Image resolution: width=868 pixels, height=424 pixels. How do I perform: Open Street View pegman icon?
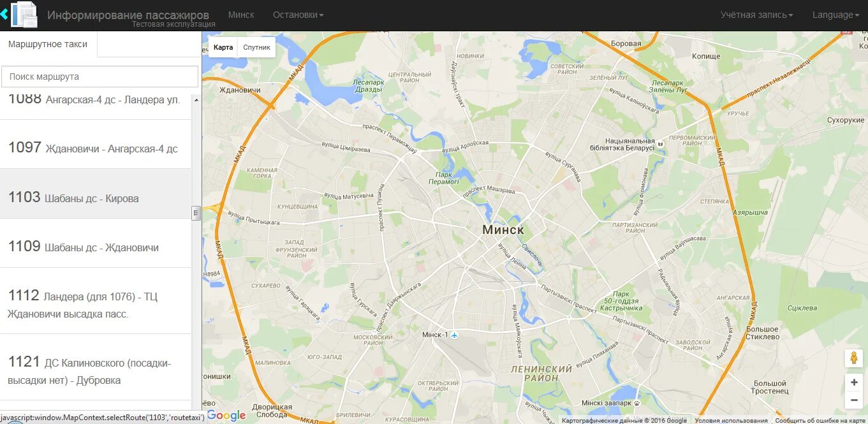[854, 358]
